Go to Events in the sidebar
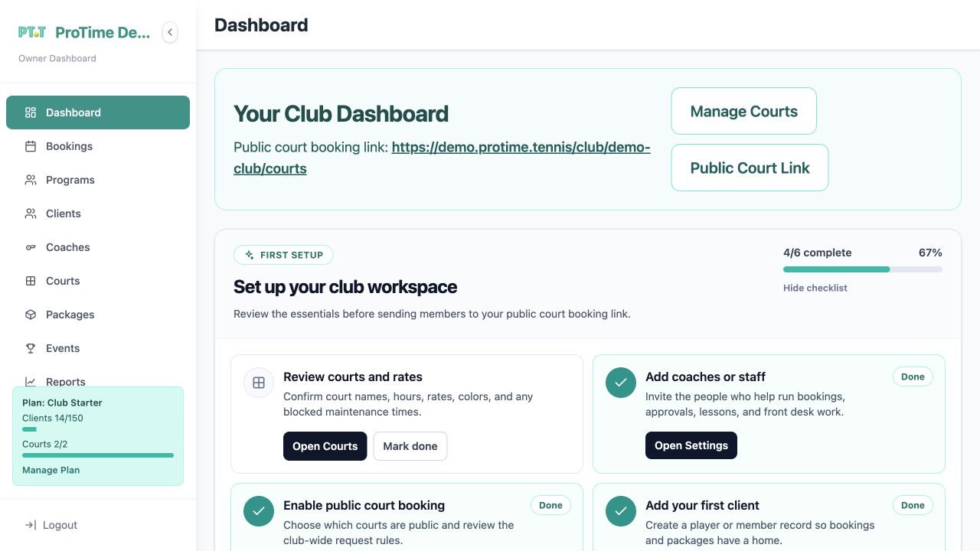Image resolution: width=980 pixels, height=551 pixels. [98, 348]
